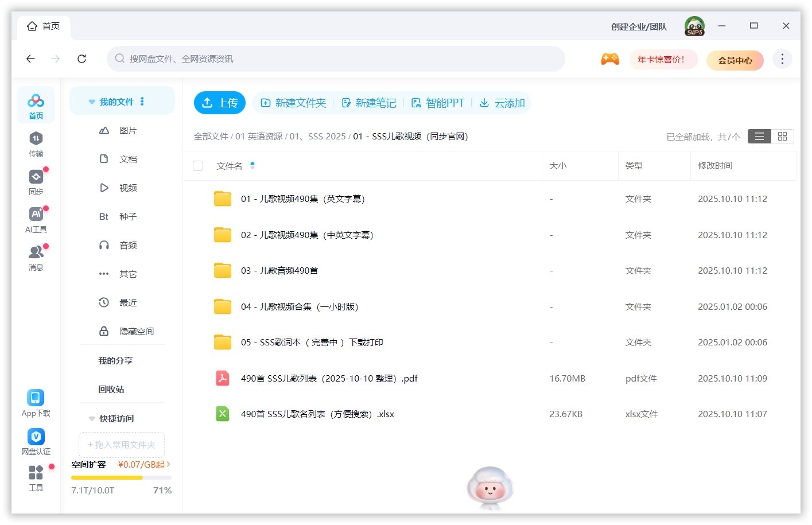Switch to the 首页 tab

(44, 26)
